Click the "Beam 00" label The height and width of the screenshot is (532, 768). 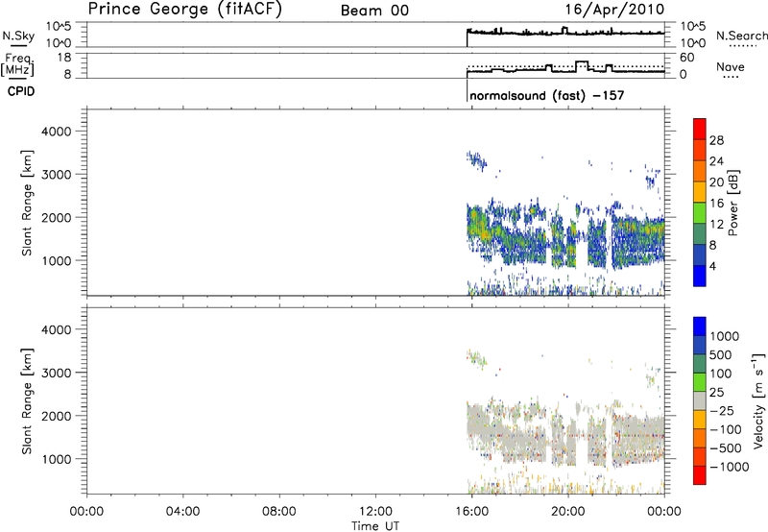374,11
